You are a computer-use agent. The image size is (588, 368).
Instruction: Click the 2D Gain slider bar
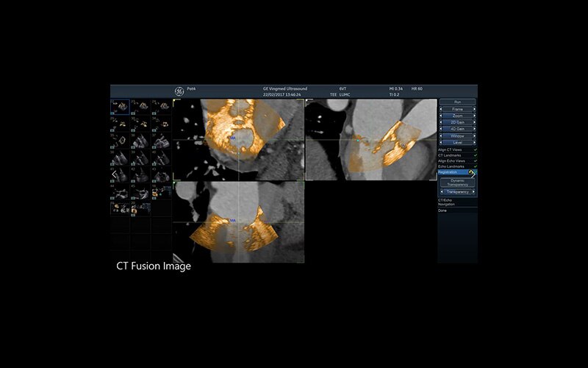point(457,122)
